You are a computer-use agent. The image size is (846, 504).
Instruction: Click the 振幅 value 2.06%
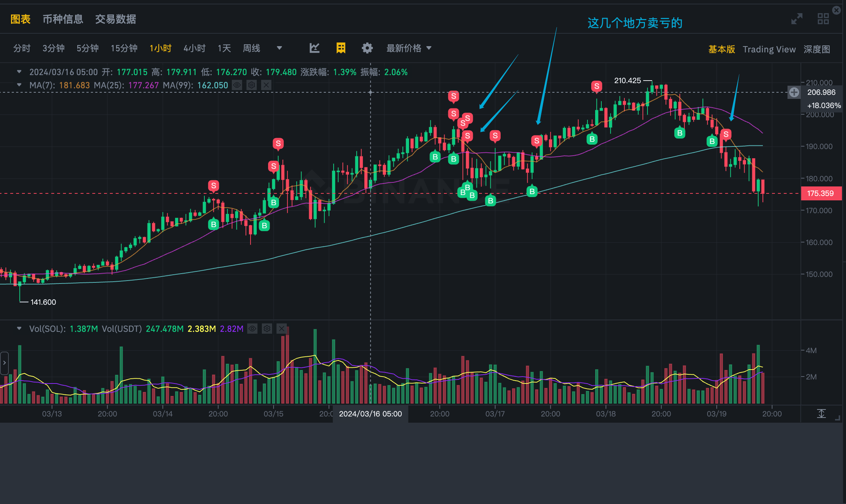click(x=396, y=72)
